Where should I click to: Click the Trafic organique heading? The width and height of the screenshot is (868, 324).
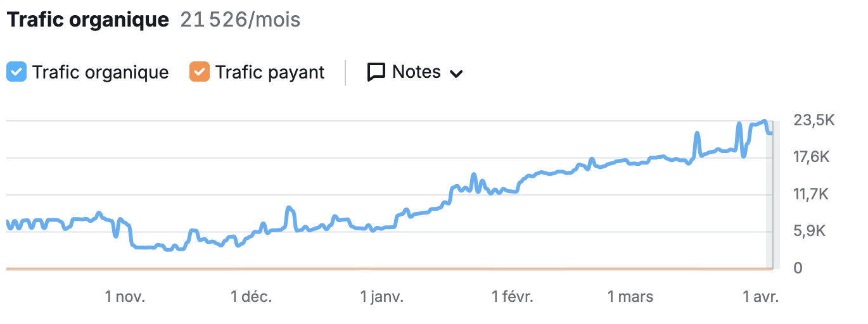(x=87, y=20)
